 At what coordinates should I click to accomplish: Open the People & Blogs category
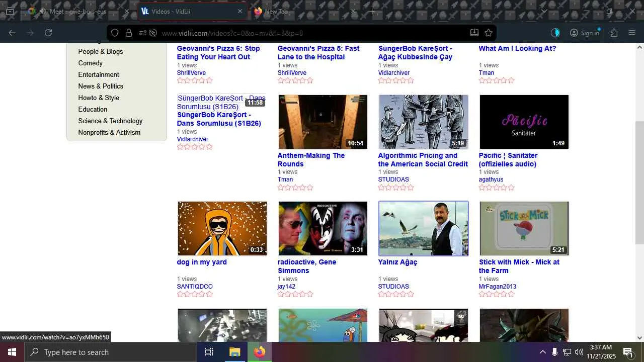pyautogui.click(x=101, y=51)
